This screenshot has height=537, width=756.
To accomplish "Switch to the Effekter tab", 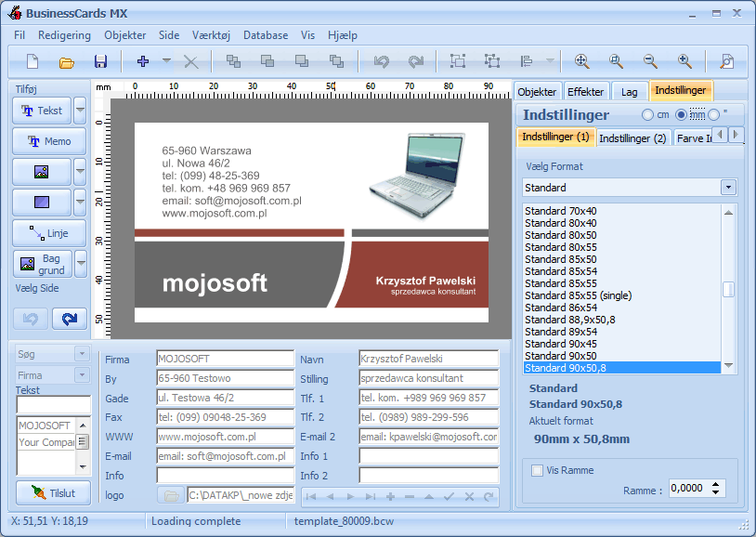I will pos(585,92).
